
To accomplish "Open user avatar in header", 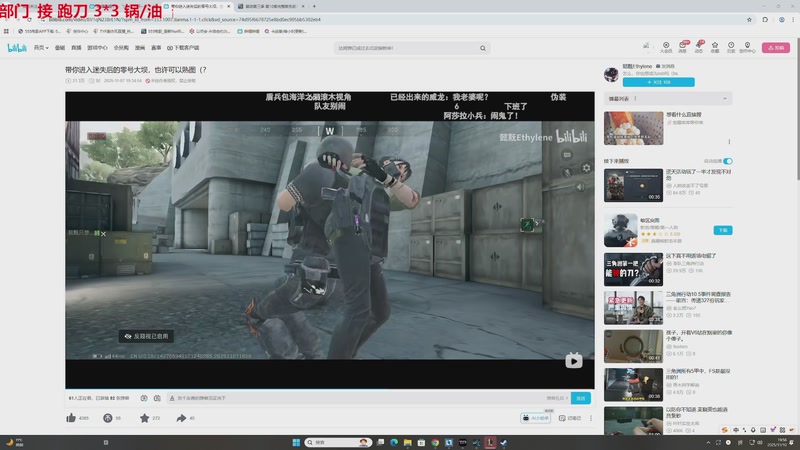I will click(646, 46).
